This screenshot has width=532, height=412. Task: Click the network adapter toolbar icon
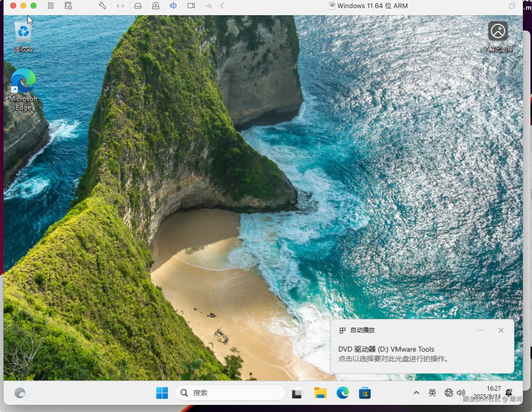tap(120, 6)
